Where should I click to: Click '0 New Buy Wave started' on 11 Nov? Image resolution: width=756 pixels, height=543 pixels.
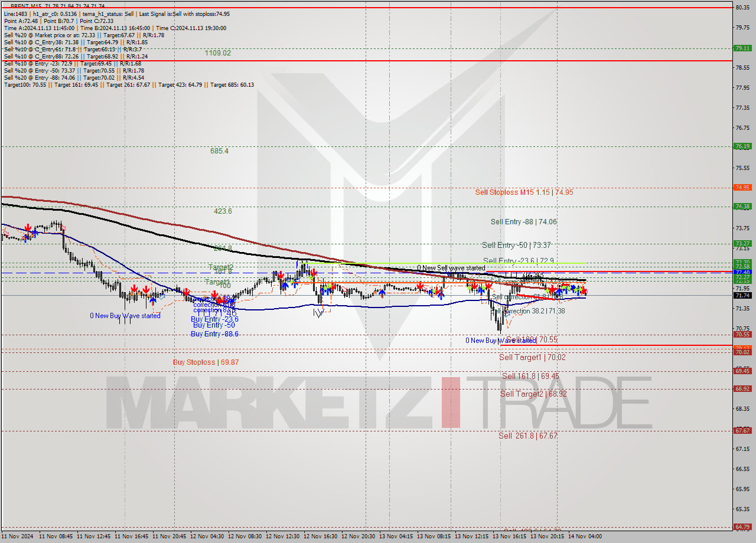(x=125, y=316)
